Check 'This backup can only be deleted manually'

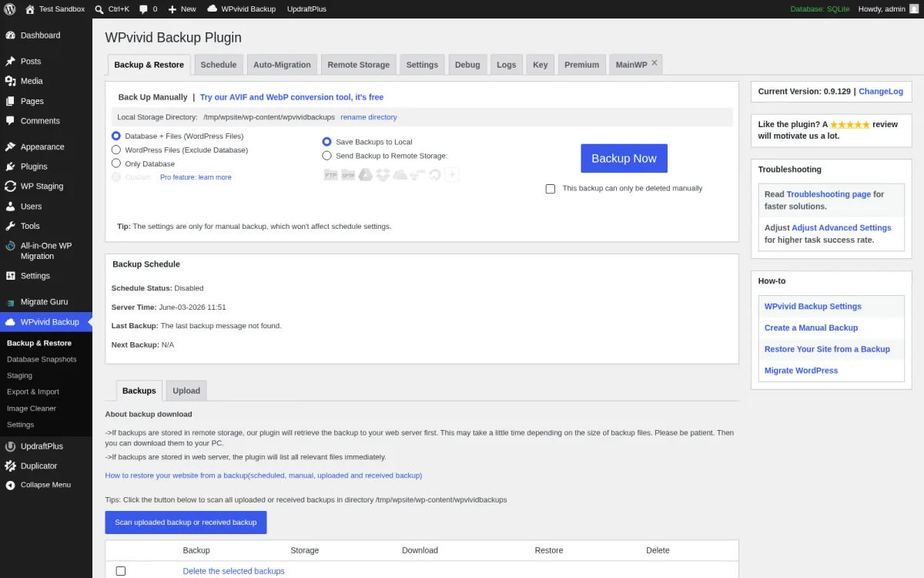[551, 189]
